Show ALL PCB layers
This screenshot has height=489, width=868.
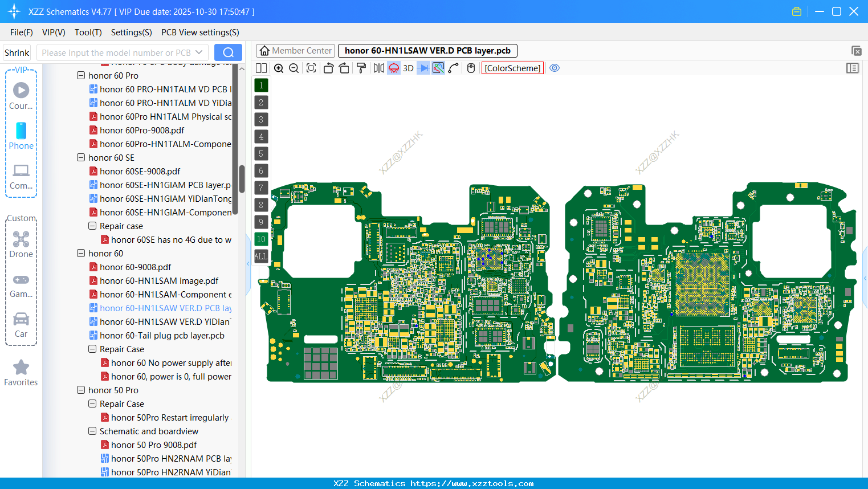261,256
